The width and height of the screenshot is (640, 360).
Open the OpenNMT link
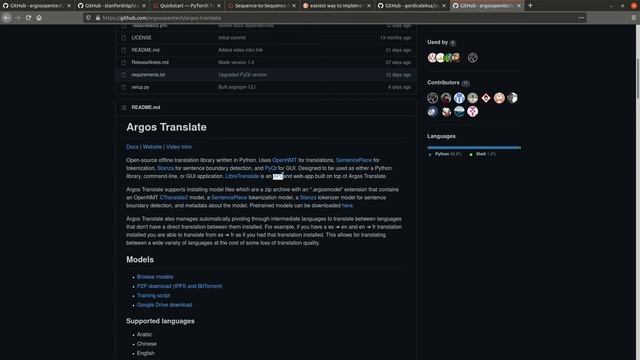(284, 160)
